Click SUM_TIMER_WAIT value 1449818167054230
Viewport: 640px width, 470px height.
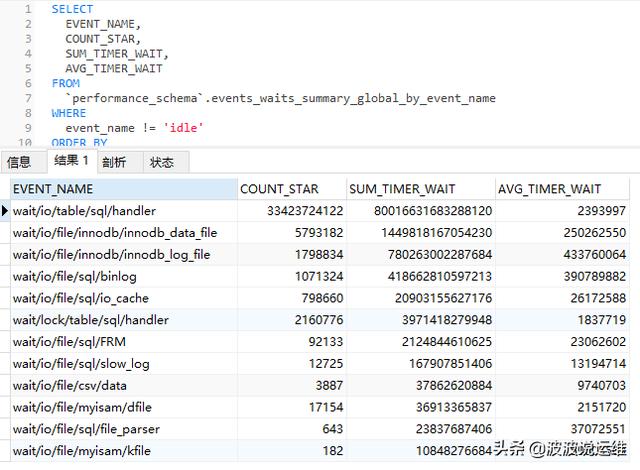[x=437, y=233]
